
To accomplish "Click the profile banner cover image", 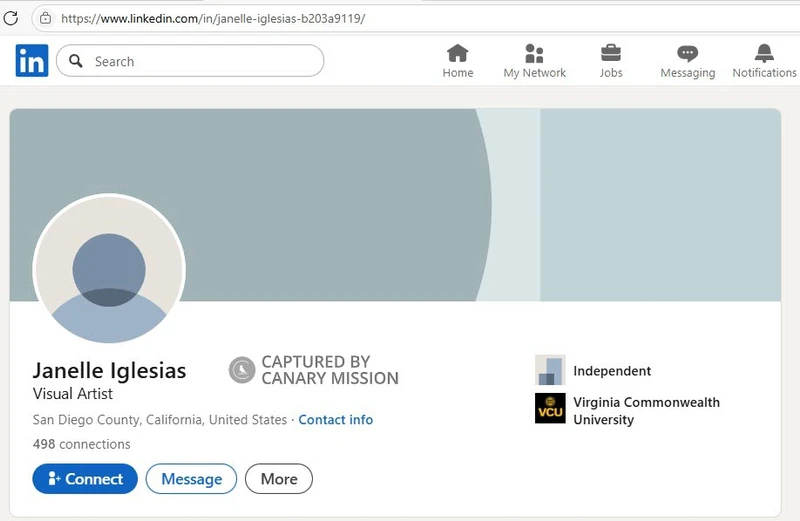I will [395, 205].
